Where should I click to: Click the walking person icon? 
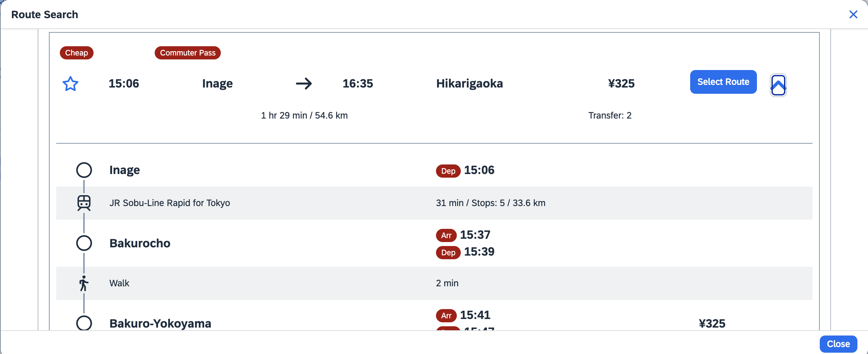[84, 283]
